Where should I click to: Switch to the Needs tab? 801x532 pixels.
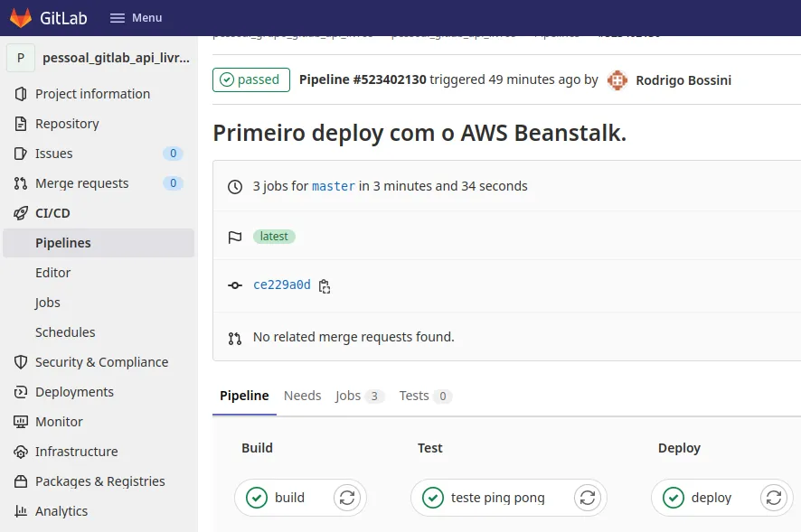pos(303,396)
